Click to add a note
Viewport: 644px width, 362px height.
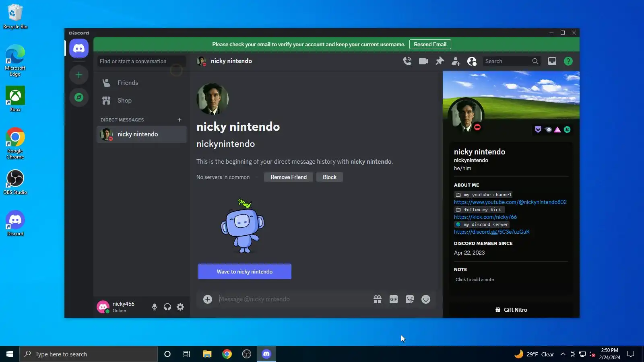pyautogui.click(x=475, y=280)
